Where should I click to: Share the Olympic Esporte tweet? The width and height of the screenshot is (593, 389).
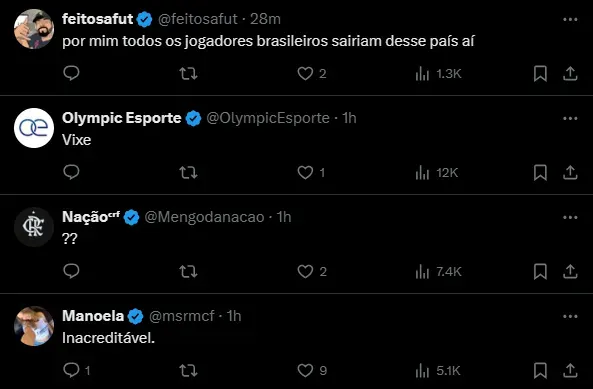pyautogui.click(x=570, y=173)
